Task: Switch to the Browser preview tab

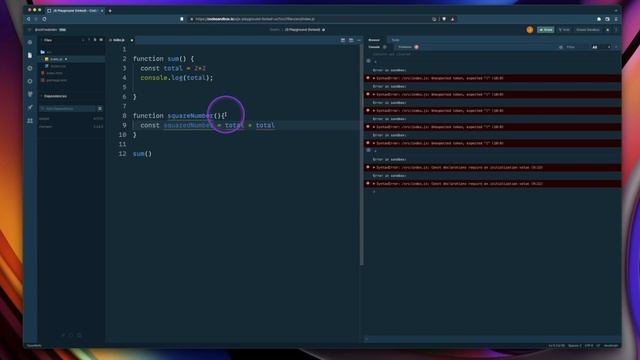Action: 374,40
